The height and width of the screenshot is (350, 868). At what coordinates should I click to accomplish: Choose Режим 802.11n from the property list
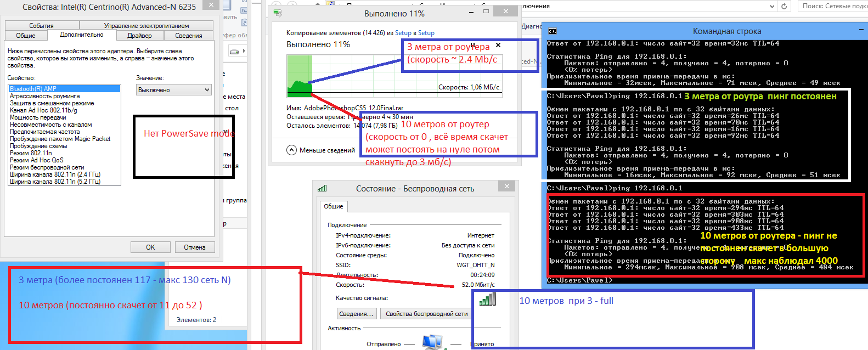click(x=31, y=153)
